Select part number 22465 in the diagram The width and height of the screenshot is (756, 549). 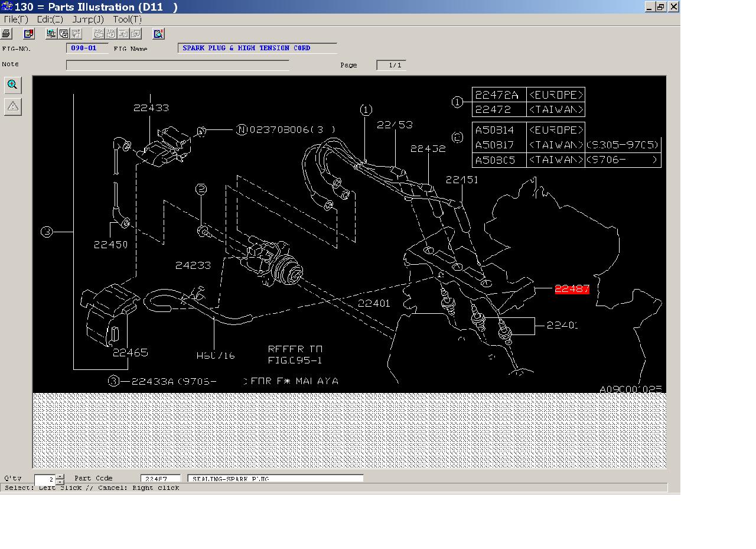click(x=131, y=353)
